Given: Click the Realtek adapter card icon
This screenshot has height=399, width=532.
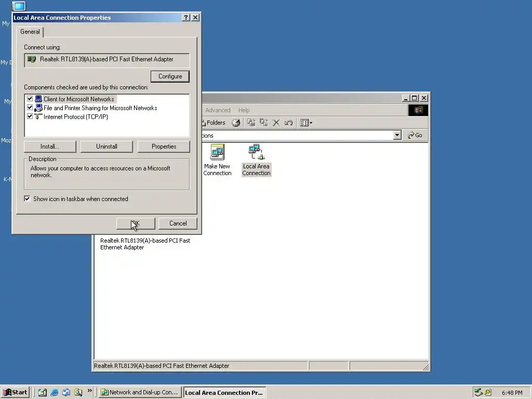Looking at the screenshot, I should tap(32, 59).
